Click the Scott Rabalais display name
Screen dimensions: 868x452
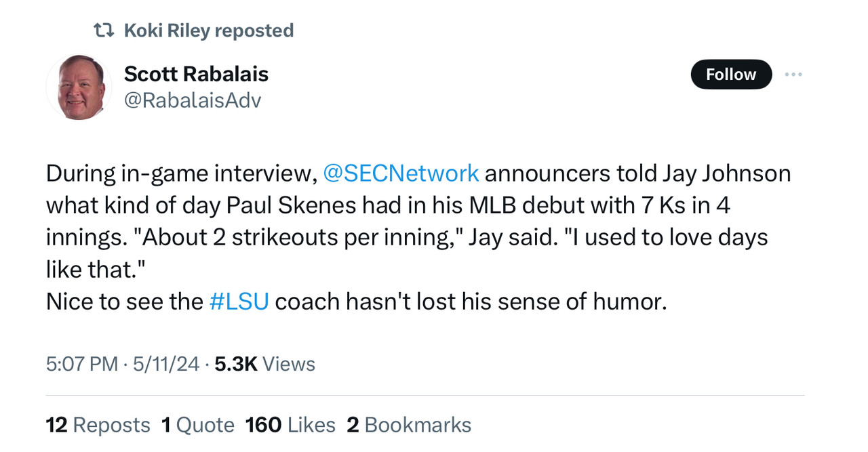click(196, 74)
